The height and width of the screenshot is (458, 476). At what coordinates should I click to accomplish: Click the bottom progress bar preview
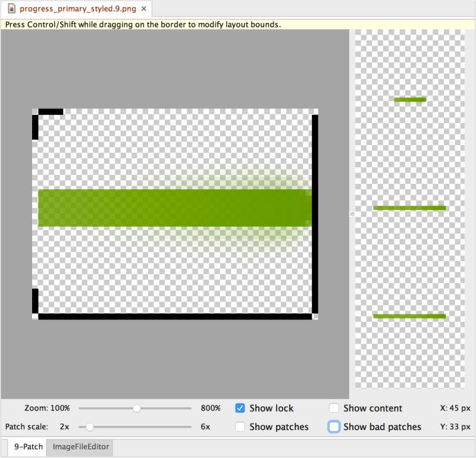(x=409, y=316)
